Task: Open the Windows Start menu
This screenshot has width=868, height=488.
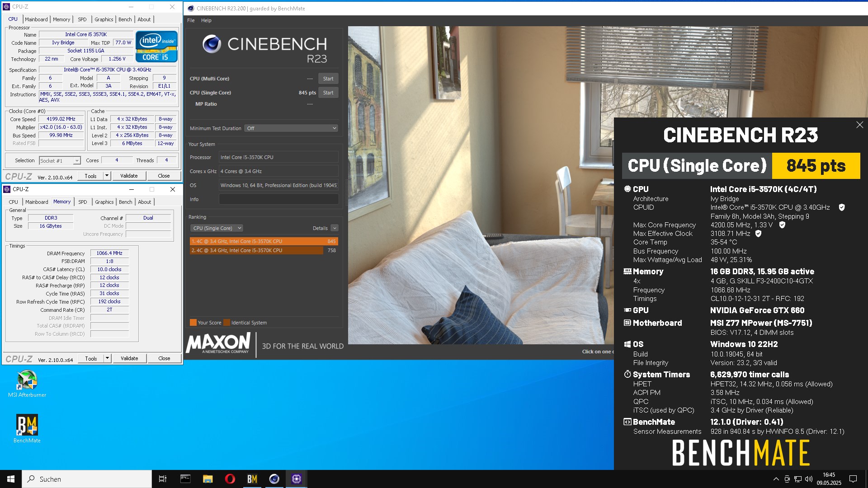Action: click(11, 479)
